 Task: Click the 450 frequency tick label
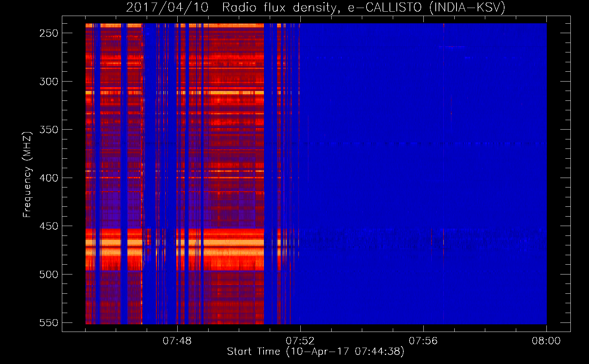[49, 226]
